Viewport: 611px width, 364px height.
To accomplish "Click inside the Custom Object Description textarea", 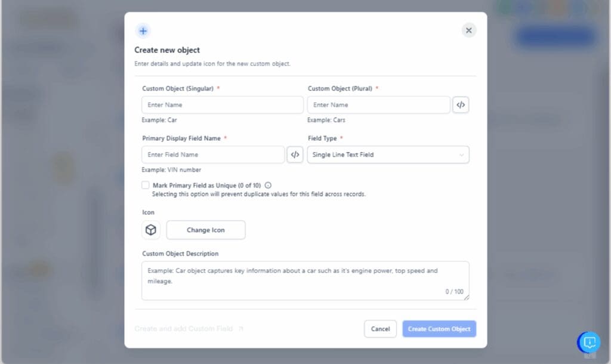I will coord(305,277).
